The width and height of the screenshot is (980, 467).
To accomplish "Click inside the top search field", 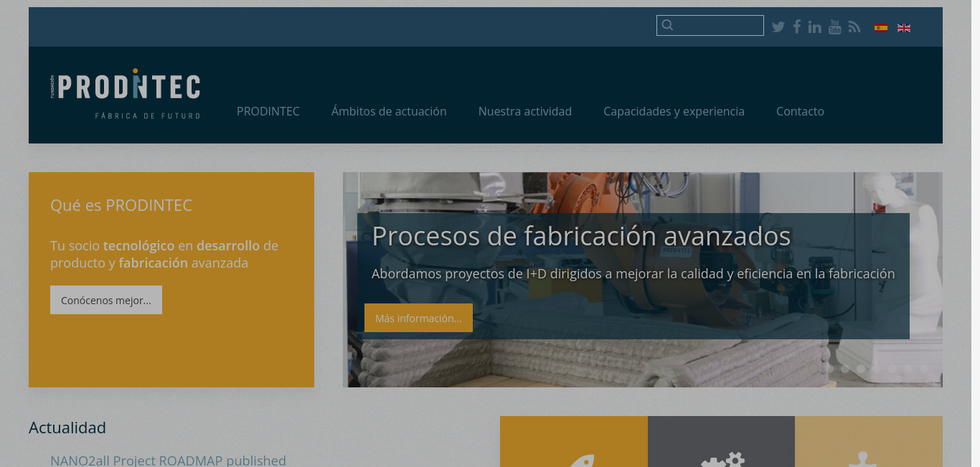I will tap(710, 25).
